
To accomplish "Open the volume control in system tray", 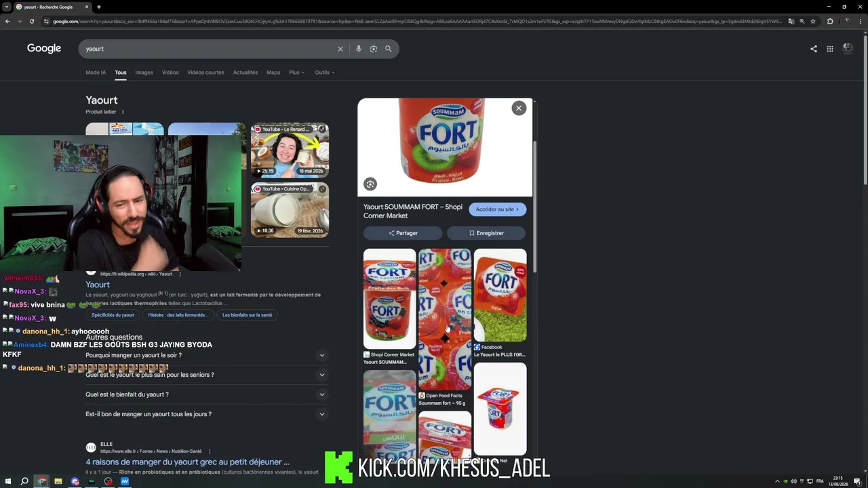I will click(794, 481).
